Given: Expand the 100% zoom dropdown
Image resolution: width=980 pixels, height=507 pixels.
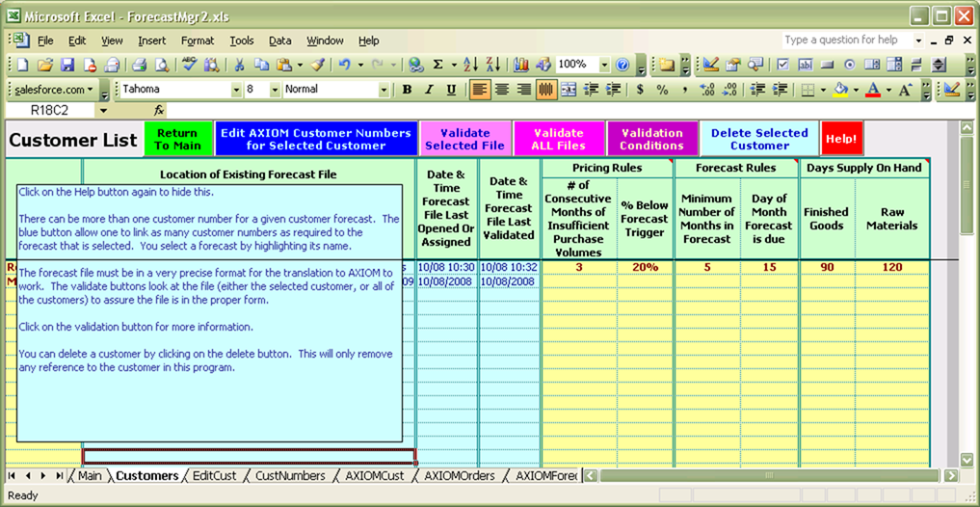Looking at the screenshot, I should 604,65.
